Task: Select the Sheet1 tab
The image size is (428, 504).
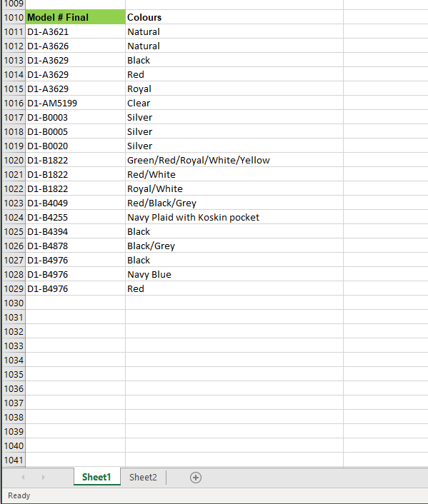Action: coord(96,478)
